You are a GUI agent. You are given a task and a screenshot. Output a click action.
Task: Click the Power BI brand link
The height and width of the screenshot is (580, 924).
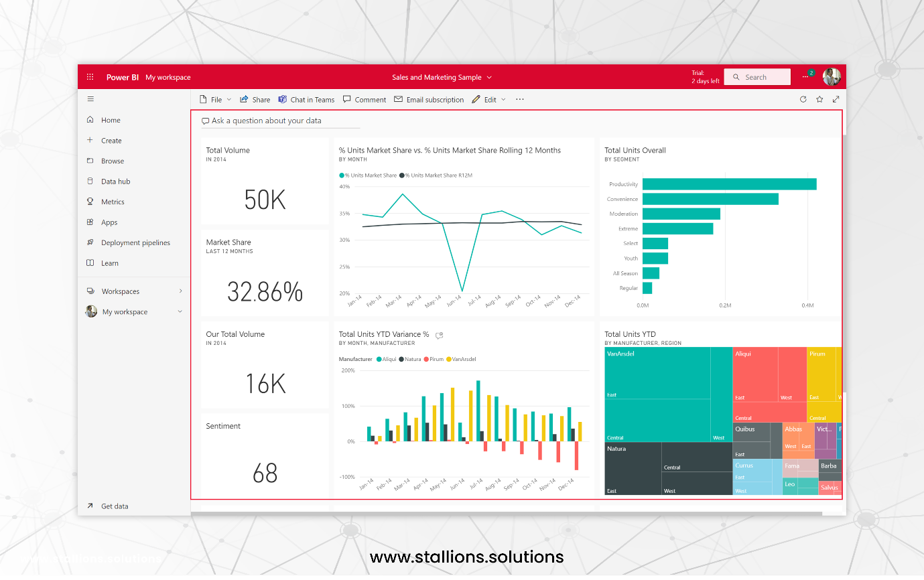click(123, 77)
